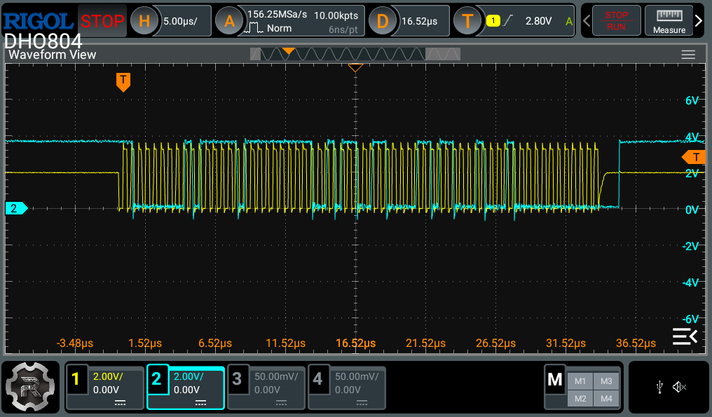The image size is (712, 417).
Task: Open the 5.00µs/ timebase setting
Action: point(181,21)
